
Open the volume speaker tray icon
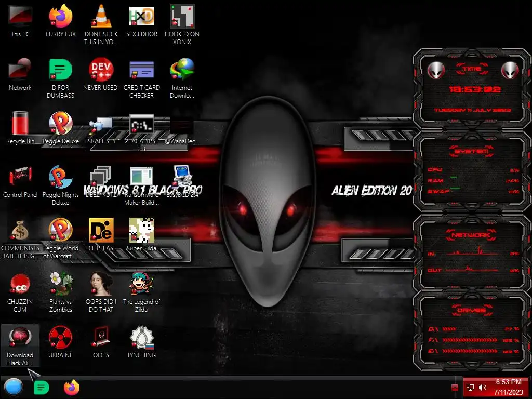tap(483, 387)
